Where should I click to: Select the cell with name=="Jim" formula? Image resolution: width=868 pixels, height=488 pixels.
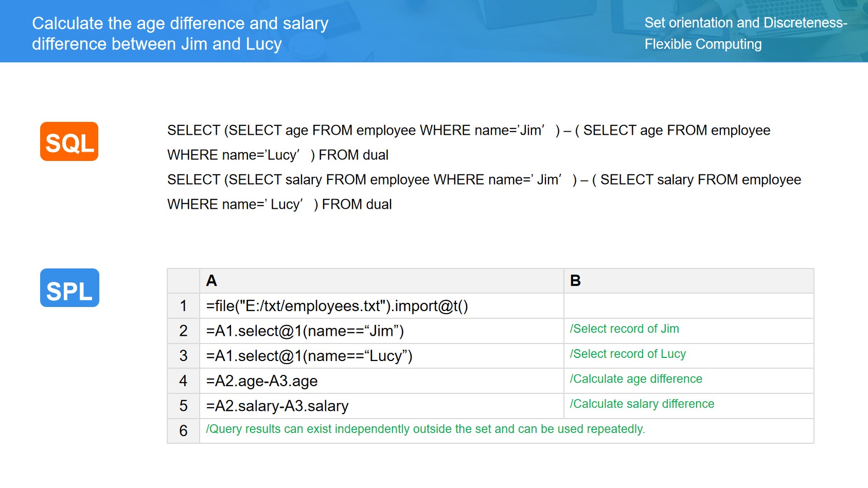[x=305, y=331]
